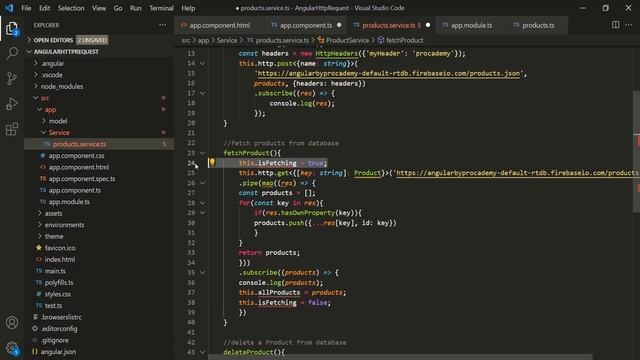Screen dimensions: 640x360
Task: Expand the .vscode folder
Action: 52,75
